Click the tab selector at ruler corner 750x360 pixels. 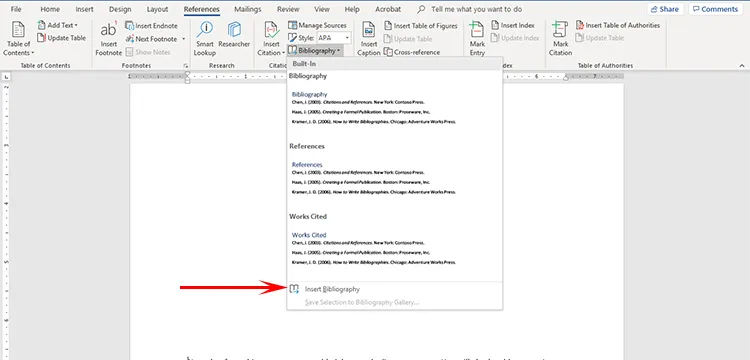pyautogui.click(x=6, y=76)
